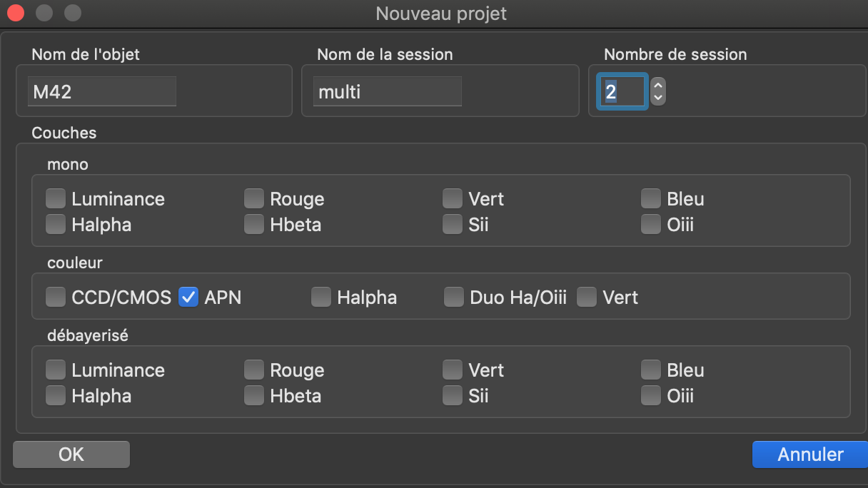Check the CCD/CMOS color option

click(56, 297)
